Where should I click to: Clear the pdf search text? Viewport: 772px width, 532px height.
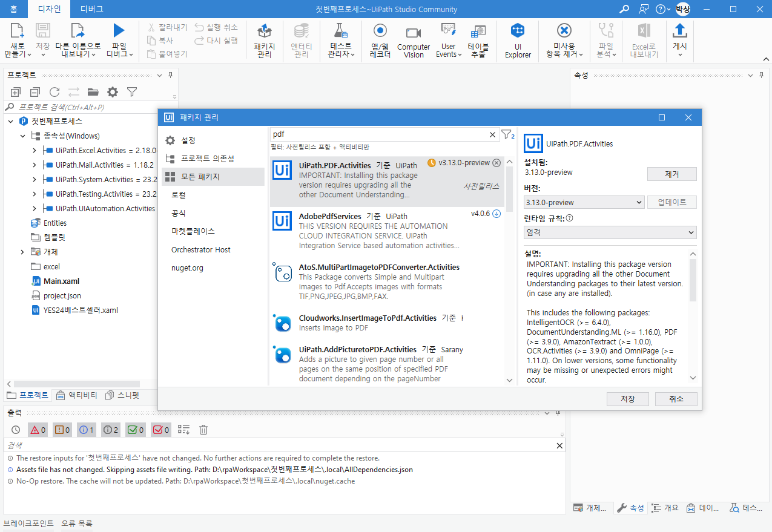click(x=493, y=135)
